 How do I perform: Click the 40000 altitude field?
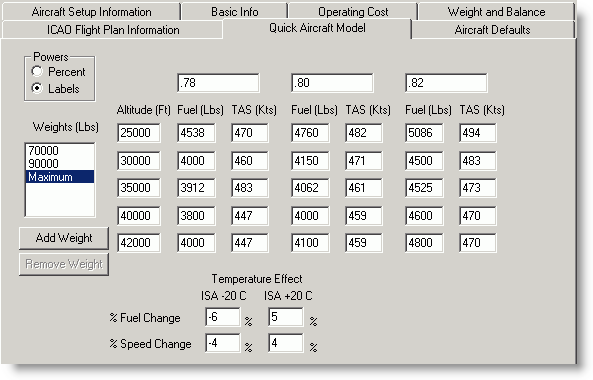(x=138, y=216)
